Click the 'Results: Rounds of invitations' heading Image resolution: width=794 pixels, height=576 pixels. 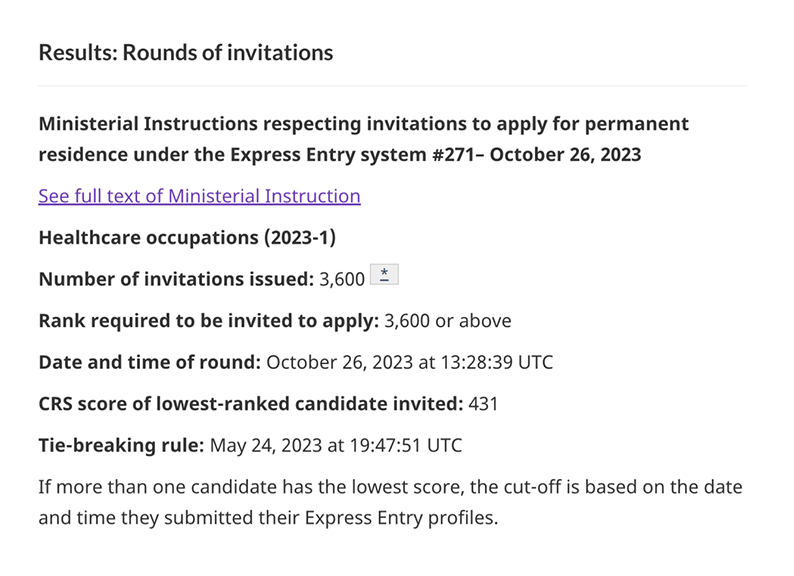[x=185, y=52]
